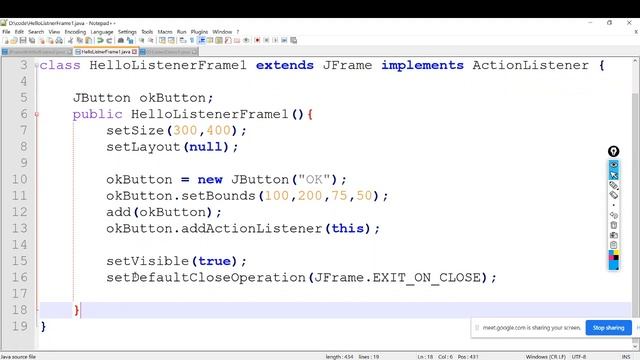Select the eraser annotation tool

tap(613, 195)
